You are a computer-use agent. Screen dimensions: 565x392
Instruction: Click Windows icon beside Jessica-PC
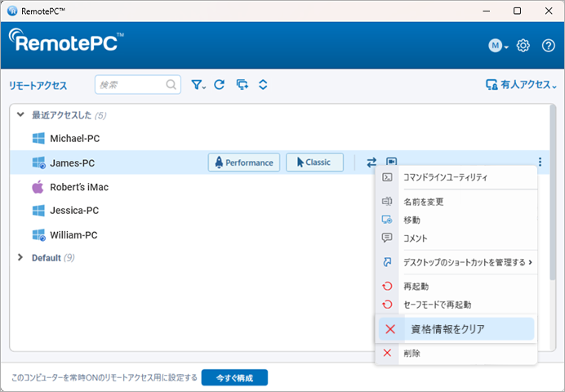tap(38, 211)
